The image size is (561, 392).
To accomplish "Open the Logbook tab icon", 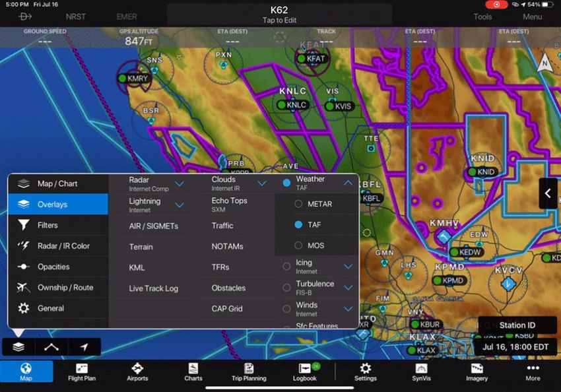I will coord(305,368).
